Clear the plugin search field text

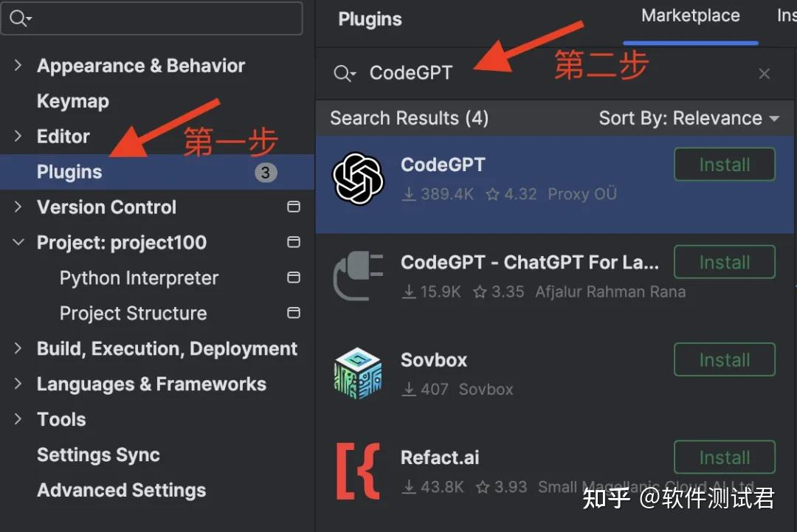point(765,73)
